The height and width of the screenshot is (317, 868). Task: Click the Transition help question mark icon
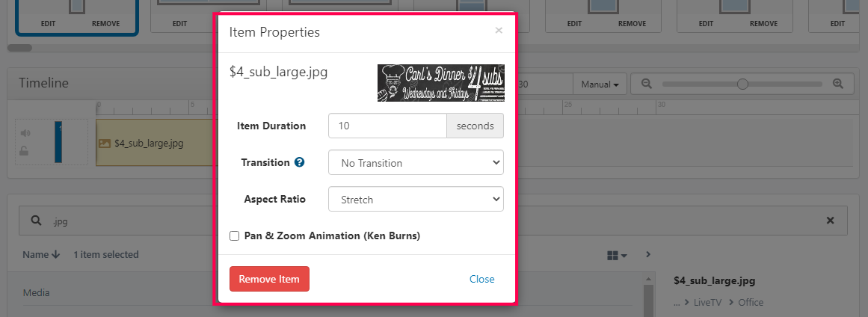pyautogui.click(x=300, y=162)
